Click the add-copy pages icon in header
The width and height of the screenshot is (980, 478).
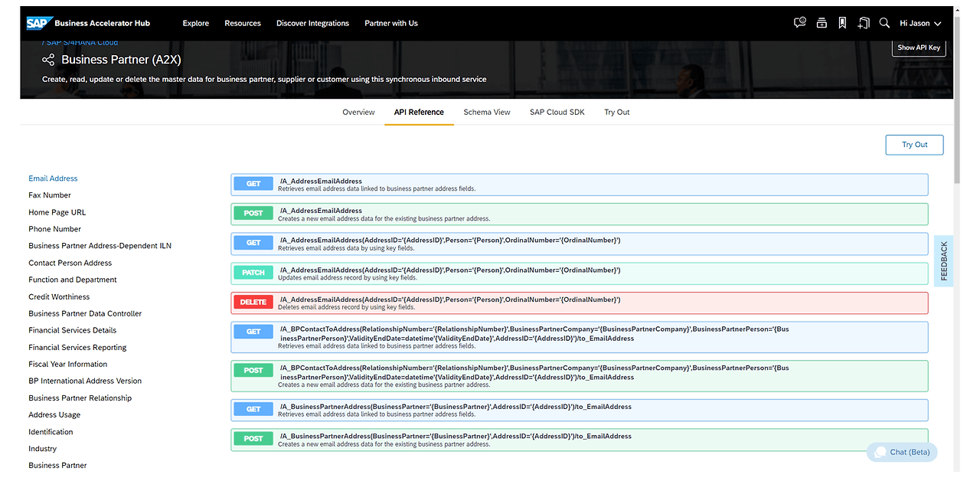tap(864, 23)
